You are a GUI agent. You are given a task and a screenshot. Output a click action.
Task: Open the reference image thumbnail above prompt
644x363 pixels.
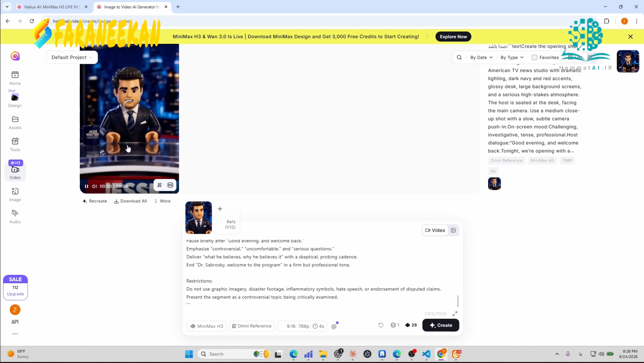(x=198, y=218)
